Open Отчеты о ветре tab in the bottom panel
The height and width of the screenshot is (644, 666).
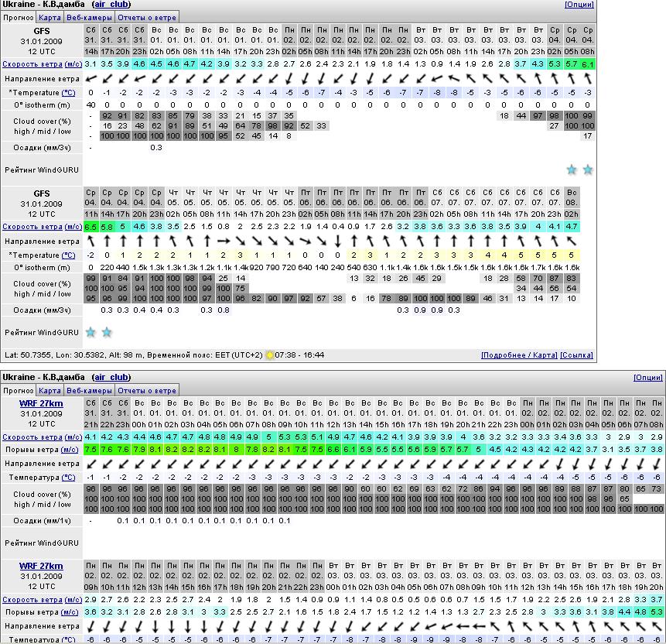coord(147,390)
